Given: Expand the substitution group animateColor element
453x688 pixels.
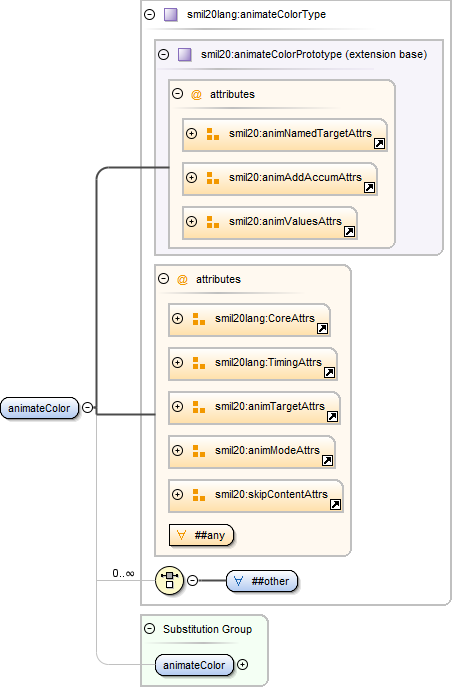Looking at the screenshot, I should [x=243, y=665].
